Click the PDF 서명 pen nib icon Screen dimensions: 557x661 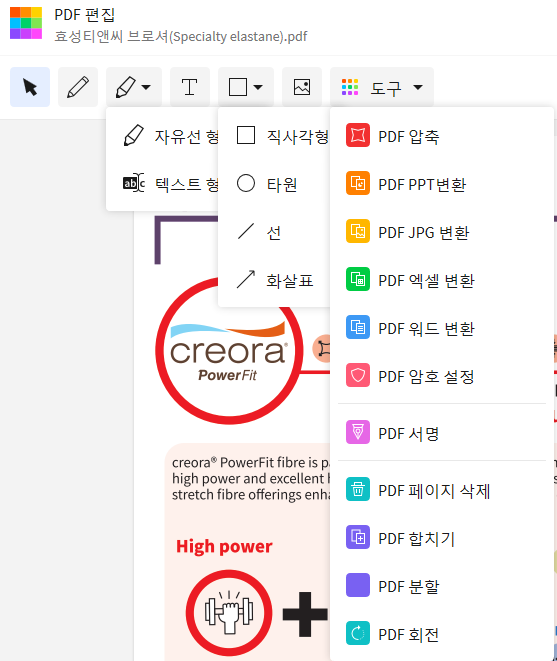(x=358, y=432)
